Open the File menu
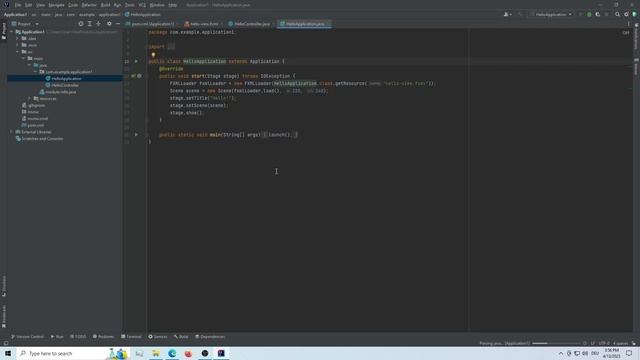The width and height of the screenshot is (640, 360). (x=18, y=5)
